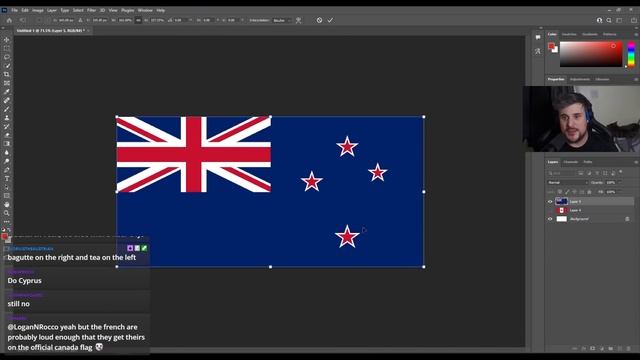The image size is (640, 360).
Task: Click the 'Do Cyprus' chat message
Action: tap(24, 280)
